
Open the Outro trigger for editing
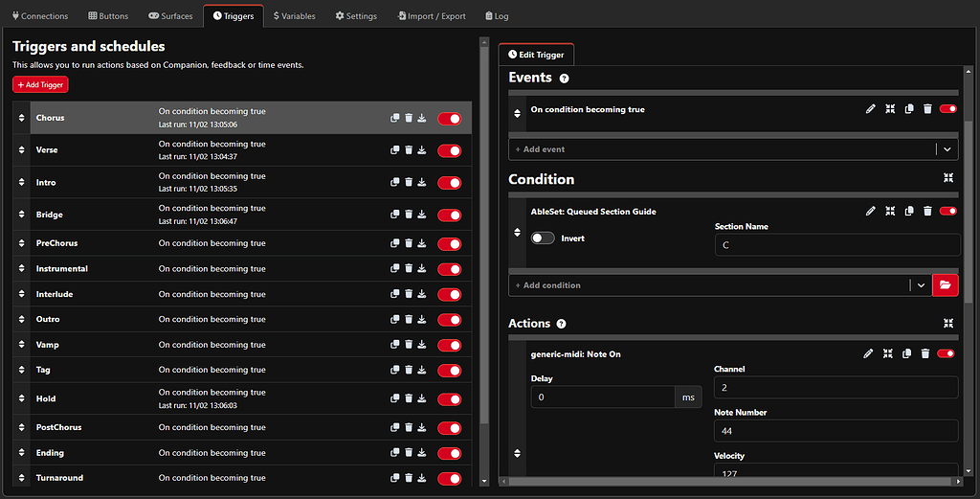(x=242, y=319)
